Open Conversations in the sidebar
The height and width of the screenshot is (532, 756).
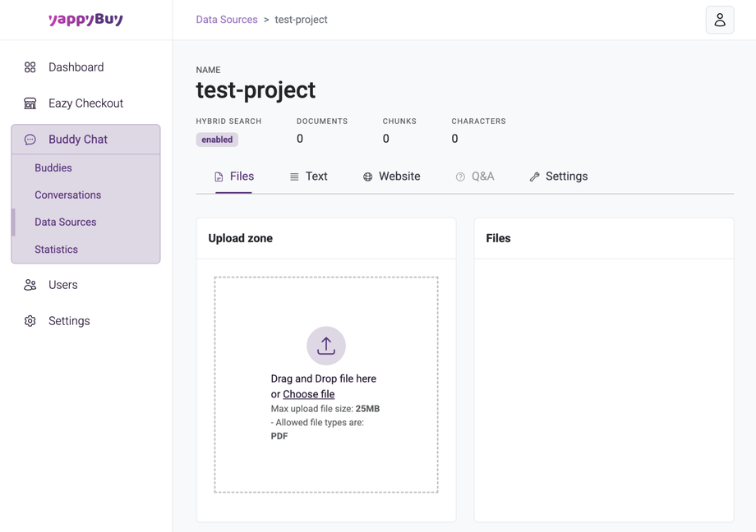click(67, 195)
